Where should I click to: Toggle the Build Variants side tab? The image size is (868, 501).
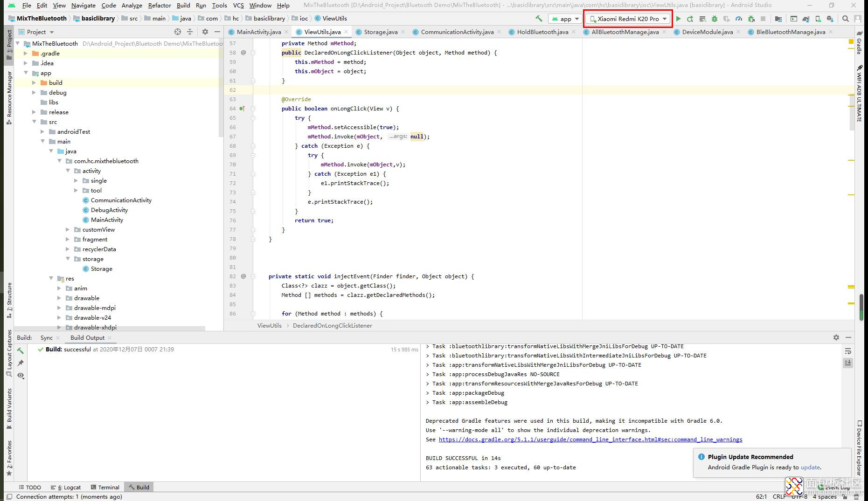(x=9, y=409)
